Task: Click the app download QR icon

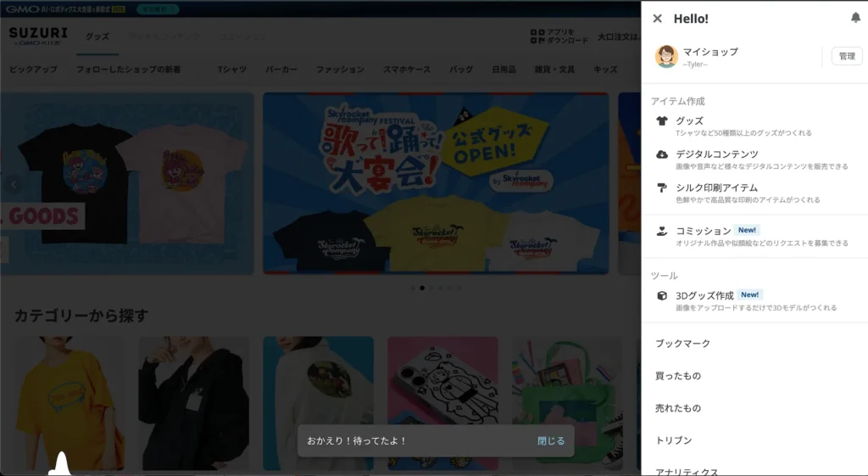Action: [537, 36]
